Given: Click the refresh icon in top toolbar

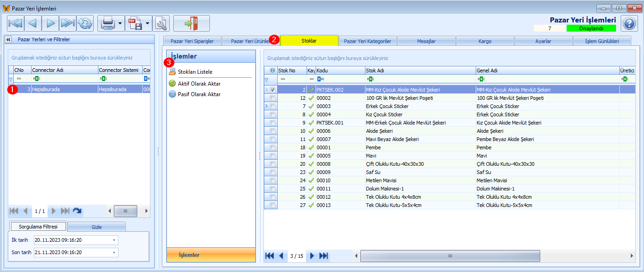Looking at the screenshot, I should tap(85, 23).
